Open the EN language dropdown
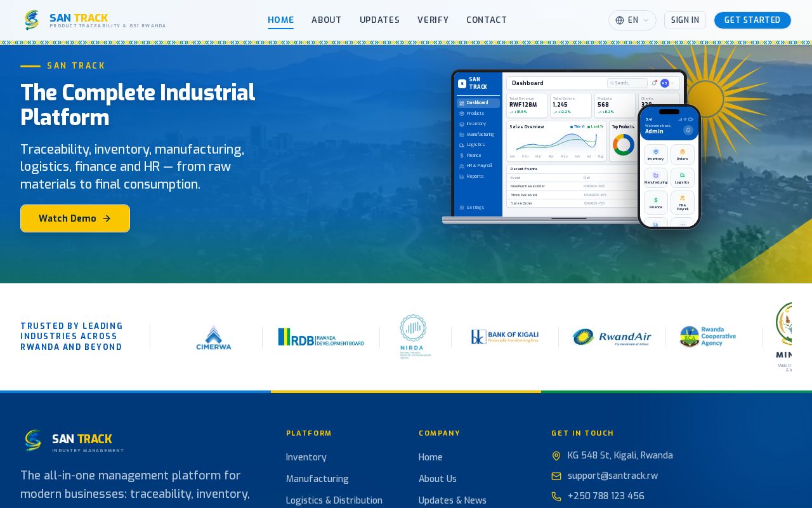The height and width of the screenshot is (508, 812). coord(632,20)
